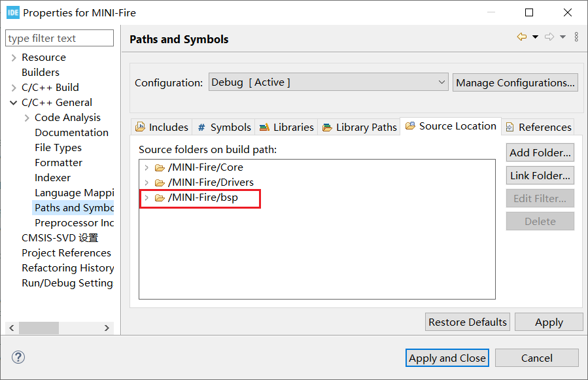Expand the Resource tree node
Image resolution: width=588 pixels, height=380 pixels.
tap(14, 58)
